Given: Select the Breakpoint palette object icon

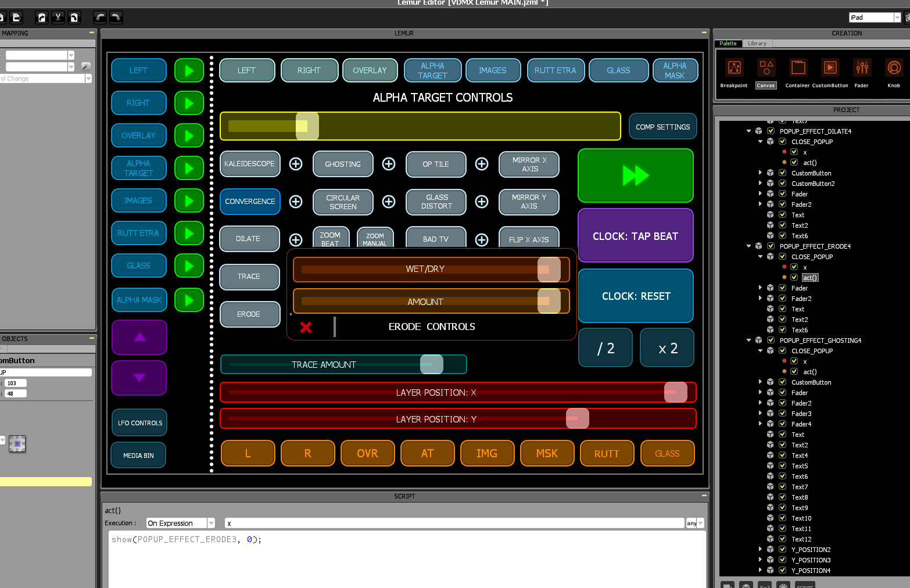Looking at the screenshot, I should click(x=735, y=68).
